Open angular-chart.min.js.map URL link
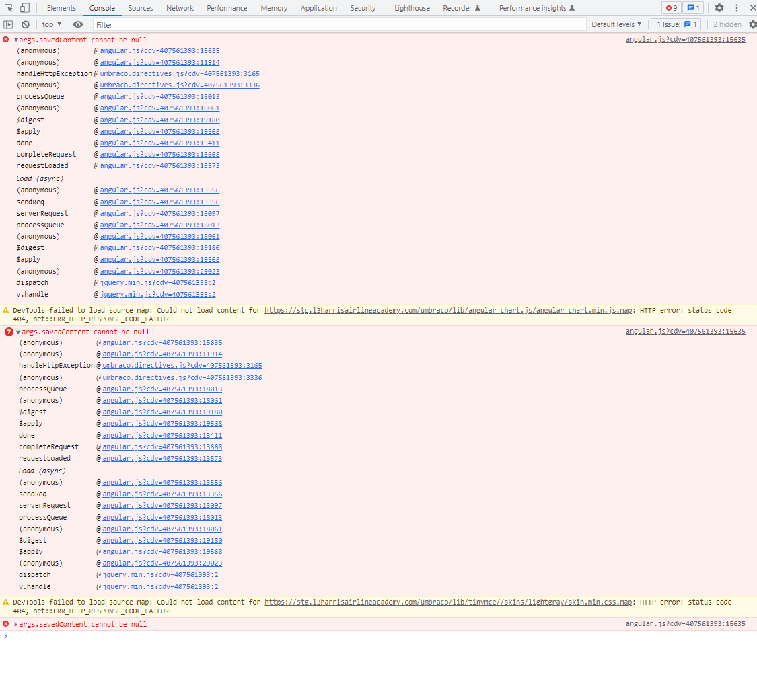Image resolution: width=757 pixels, height=700 pixels. pyautogui.click(x=448, y=310)
